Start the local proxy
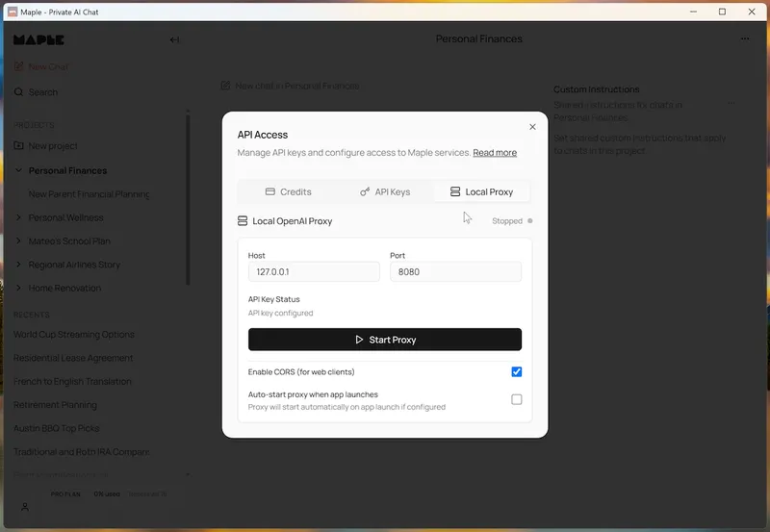770x532 pixels. pos(385,340)
